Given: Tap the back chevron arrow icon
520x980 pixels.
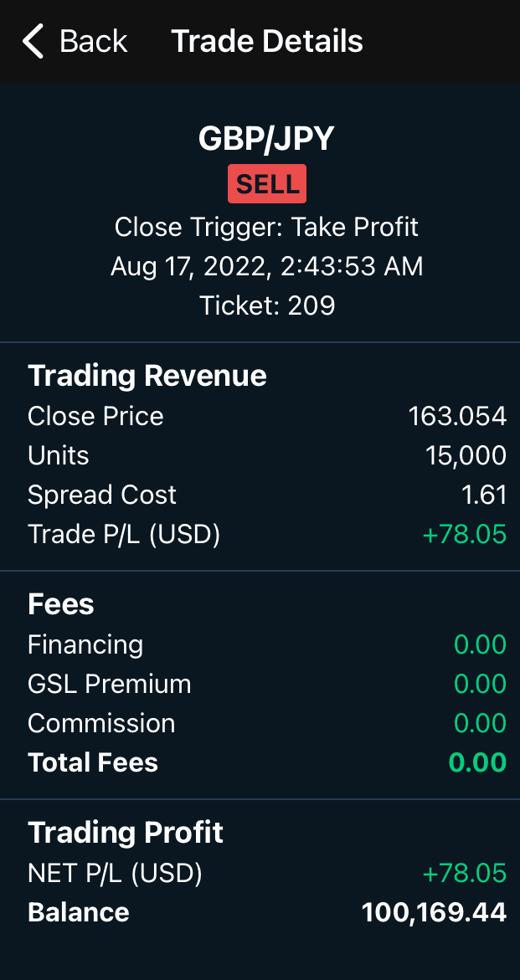Looking at the screenshot, I should click(33, 41).
